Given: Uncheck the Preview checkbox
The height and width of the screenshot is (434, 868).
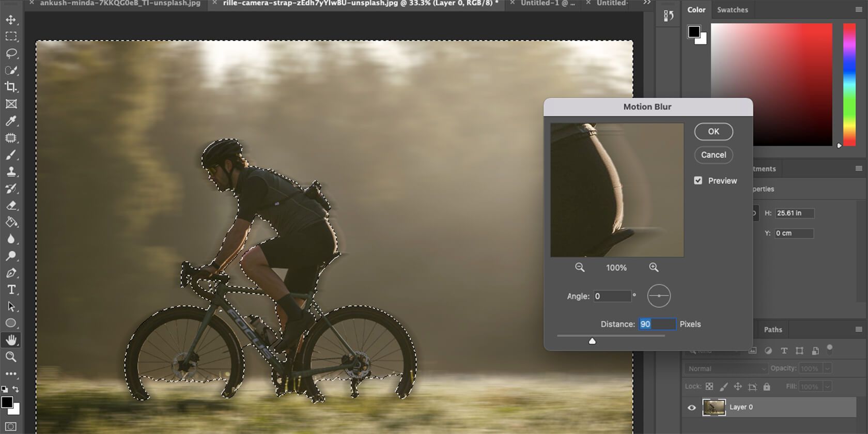Looking at the screenshot, I should coord(698,180).
